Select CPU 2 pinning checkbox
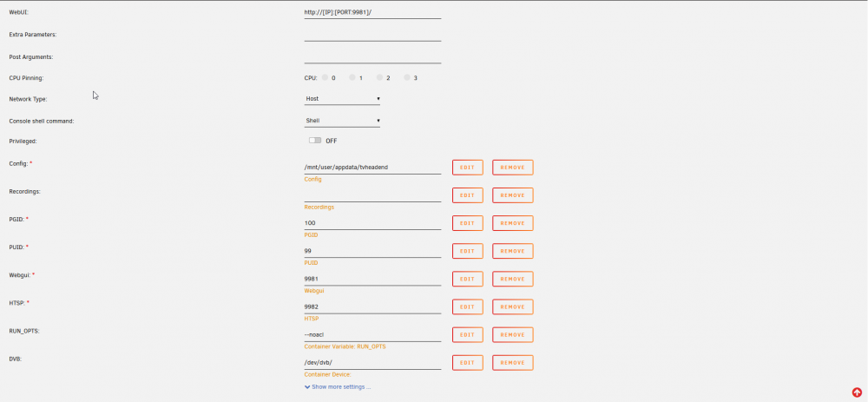868x402 pixels. [x=380, y=77]
